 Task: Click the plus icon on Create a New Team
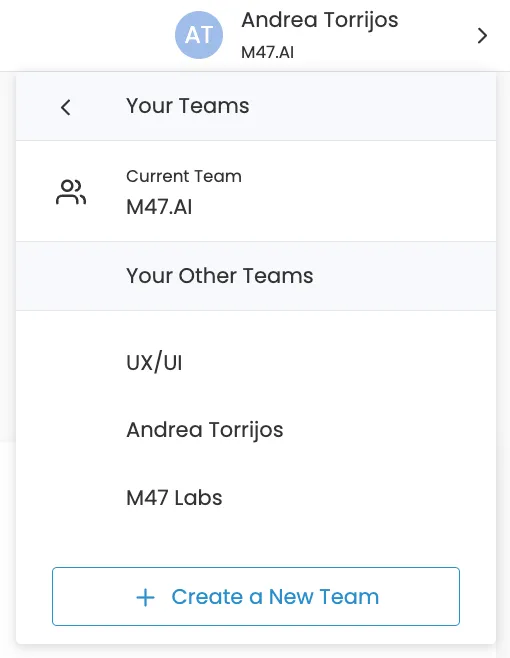pos(146,597)
